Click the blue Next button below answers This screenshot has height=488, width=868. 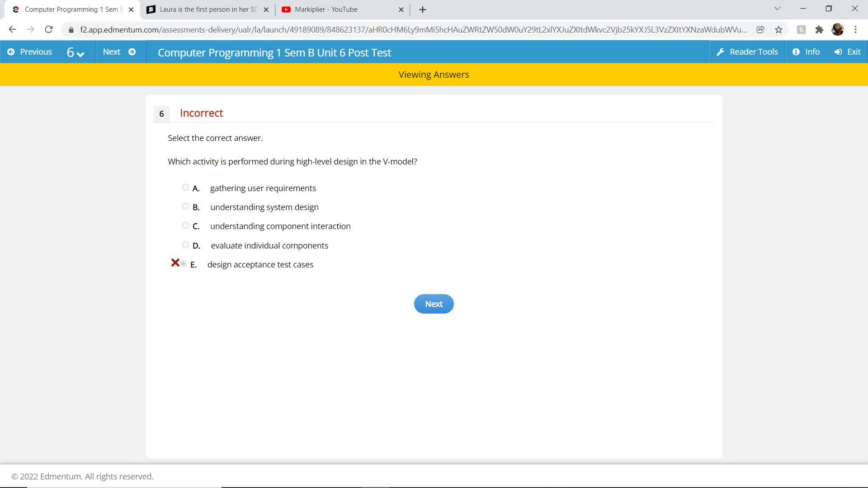pyautogui.click(x=434, y=304)
